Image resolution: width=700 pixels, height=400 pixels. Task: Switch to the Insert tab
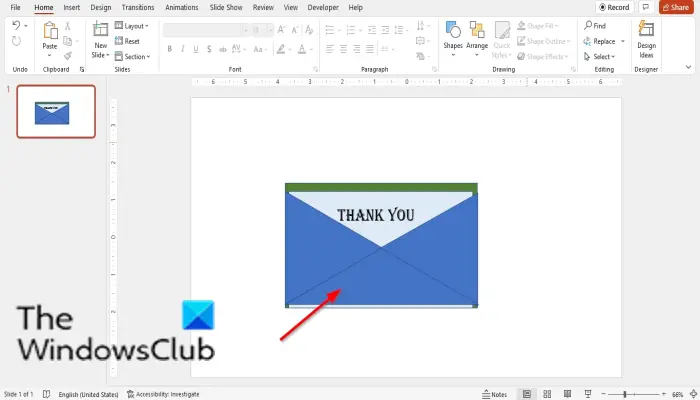[x=71, y=7]
